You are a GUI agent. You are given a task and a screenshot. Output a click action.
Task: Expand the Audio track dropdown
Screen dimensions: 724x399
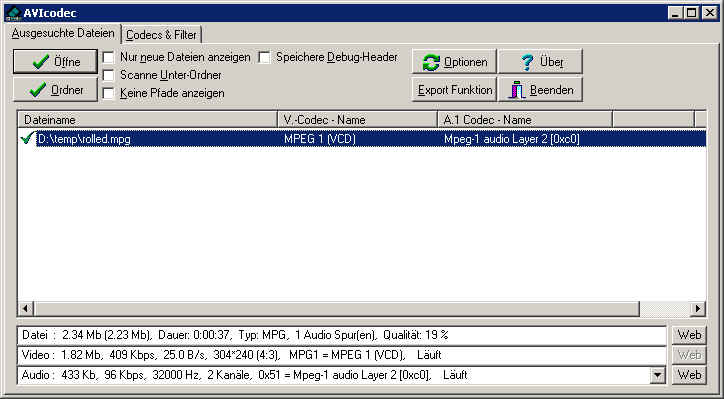click(x=658, y=375)
